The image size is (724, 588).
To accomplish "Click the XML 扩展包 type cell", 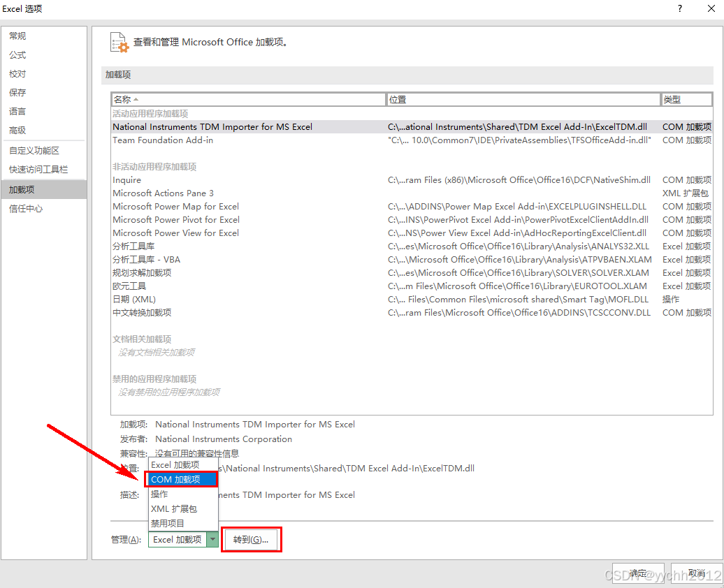I will (685, 193).
